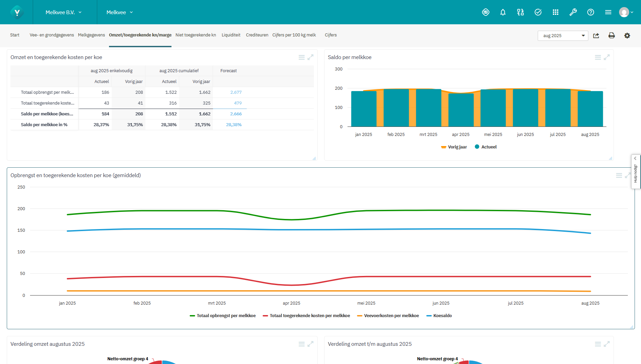Open the Melkvee template dropdown
The image size is (641, 364).
pyautogui.click(x=119, y=12)
